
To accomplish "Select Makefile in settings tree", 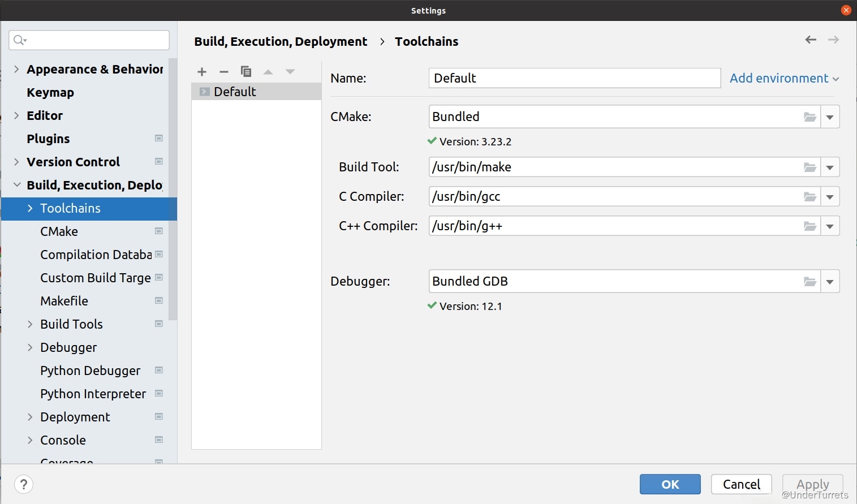I will [x=64, y=301].
